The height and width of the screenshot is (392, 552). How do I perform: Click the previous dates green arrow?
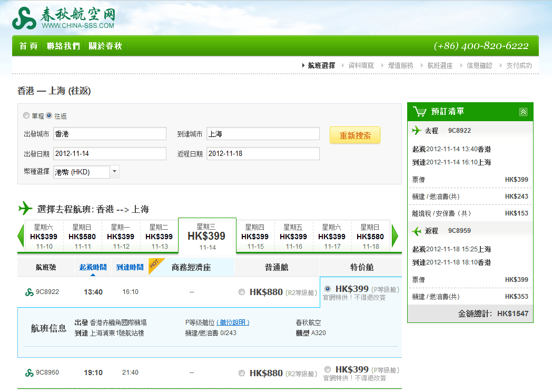21,236
